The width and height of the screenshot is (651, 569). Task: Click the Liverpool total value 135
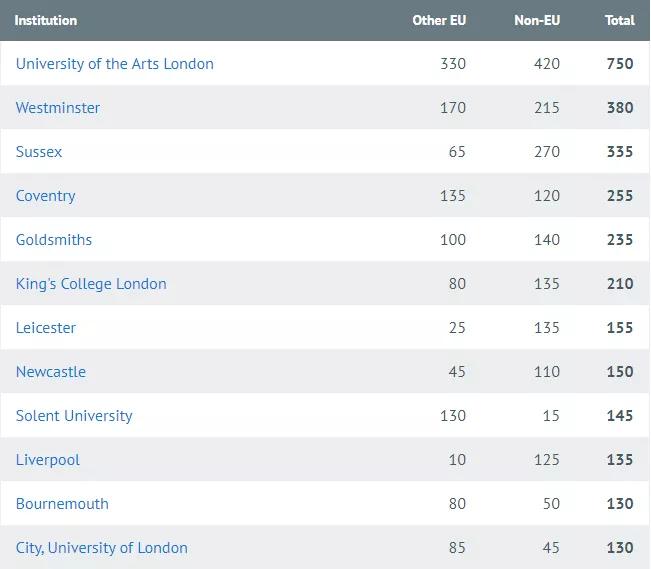(620, 460)
